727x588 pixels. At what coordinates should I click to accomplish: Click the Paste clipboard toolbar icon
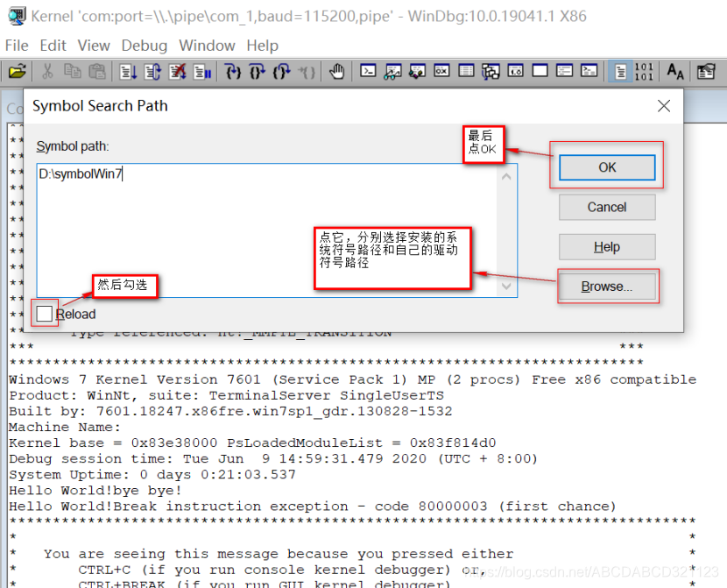point(96,71)
